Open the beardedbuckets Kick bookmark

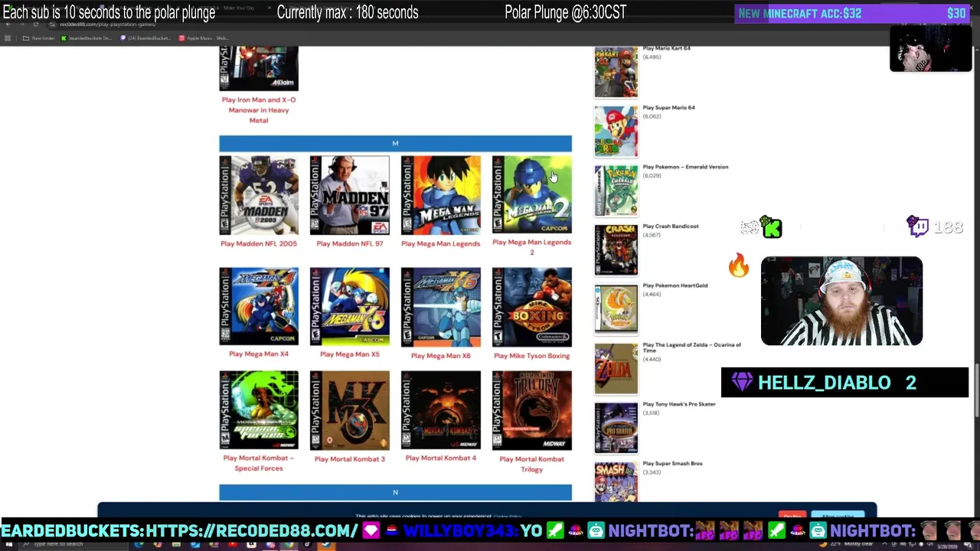pos(87,38)
